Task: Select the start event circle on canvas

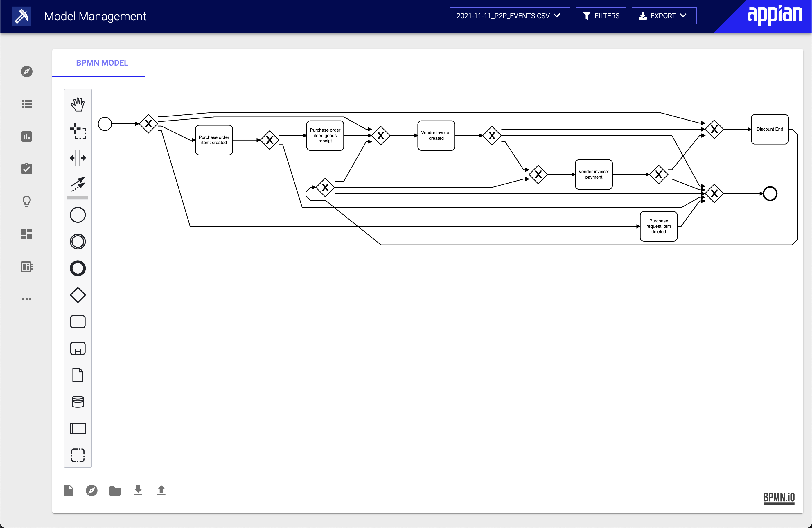Action: [x=105, y=124]
